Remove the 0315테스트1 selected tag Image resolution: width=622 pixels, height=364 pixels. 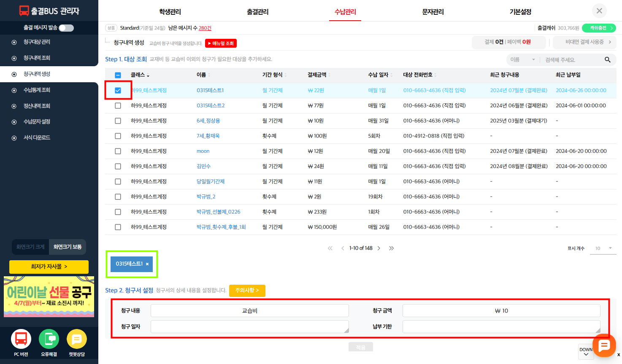pyautogui.click(x=147, y=264)
